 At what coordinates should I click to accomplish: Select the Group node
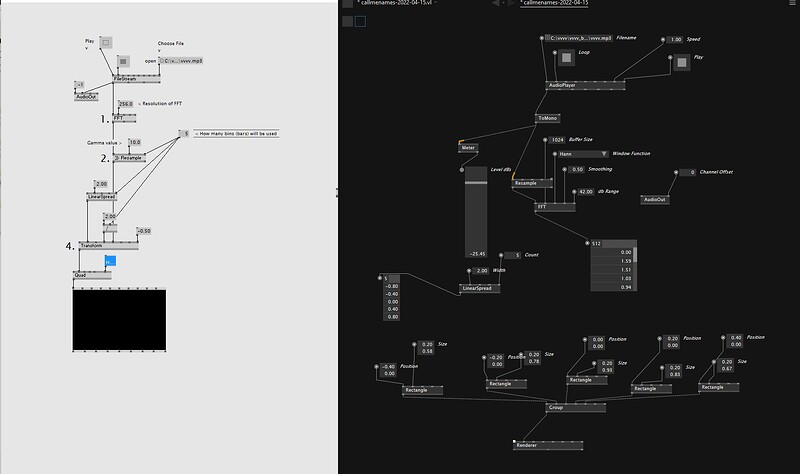pos(576,408)
